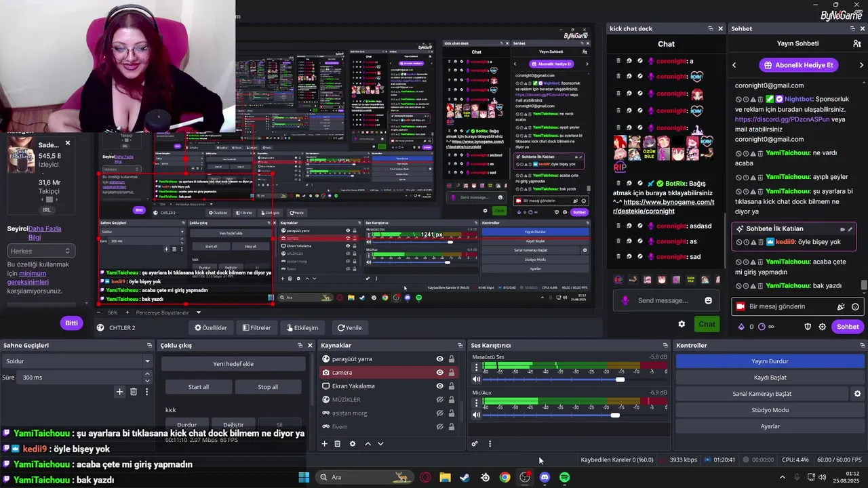Click Yeni hedef ekle in Çoklu çıkış
868x488 pixels.
point(233,364)
